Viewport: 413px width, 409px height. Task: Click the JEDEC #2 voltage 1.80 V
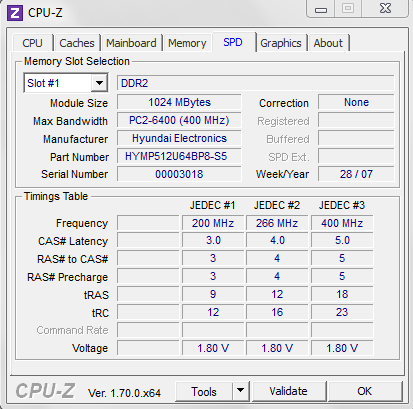277,348
